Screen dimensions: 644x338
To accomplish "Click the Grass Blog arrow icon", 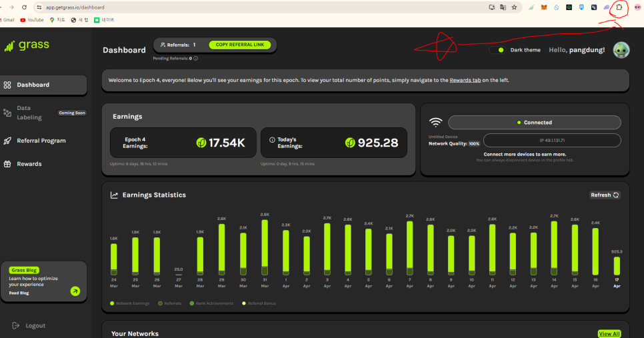I will [75, 291].
